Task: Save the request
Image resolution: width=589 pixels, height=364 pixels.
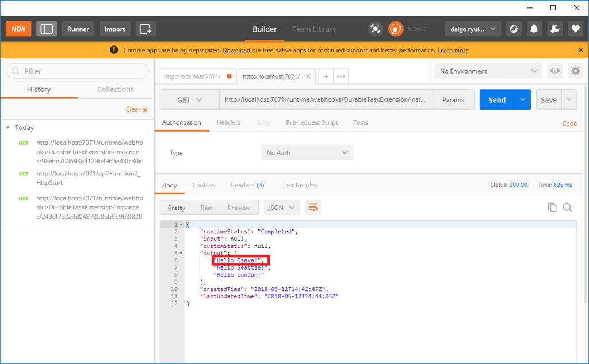Action: click(x=548, y=100)
